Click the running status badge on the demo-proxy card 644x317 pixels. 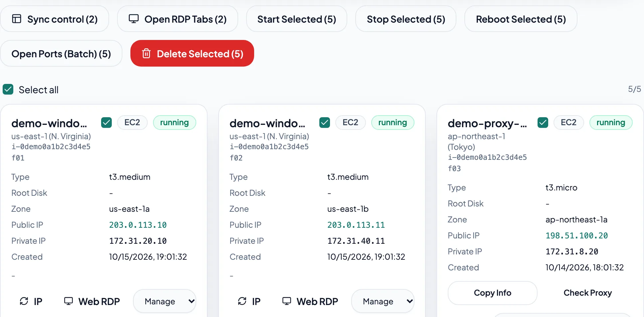611,122
